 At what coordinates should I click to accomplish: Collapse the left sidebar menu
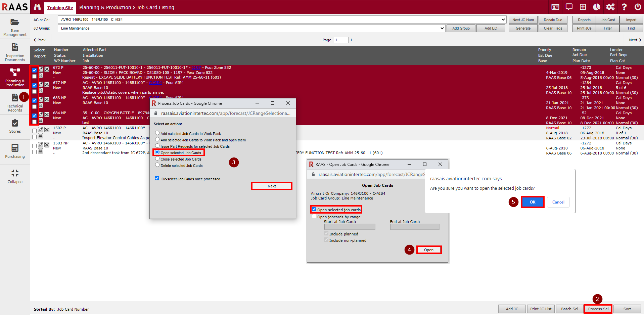pos(15,176)
